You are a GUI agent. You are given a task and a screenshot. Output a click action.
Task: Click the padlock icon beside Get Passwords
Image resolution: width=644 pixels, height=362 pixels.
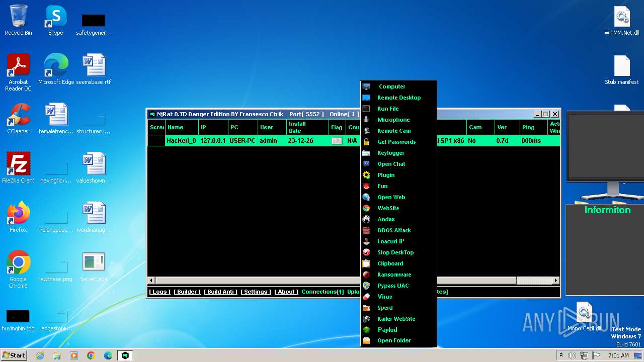(x=366, y=142)
